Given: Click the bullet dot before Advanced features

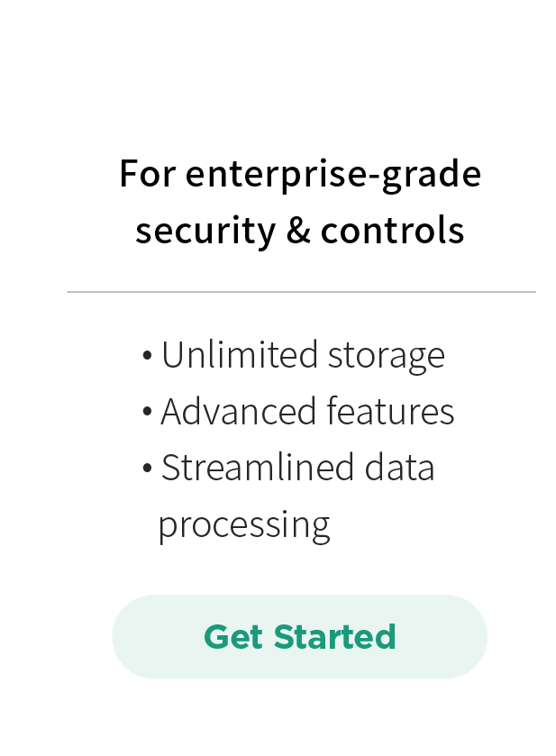Looking at the screenshot, I should (x=147, y=413).
